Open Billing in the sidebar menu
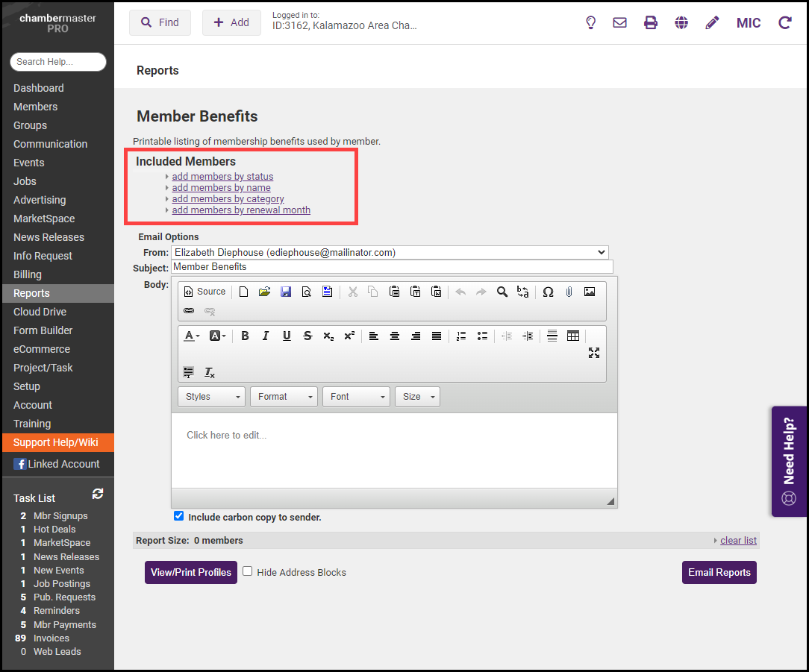Viewport: 809px width, 672px height. [28, 274]
